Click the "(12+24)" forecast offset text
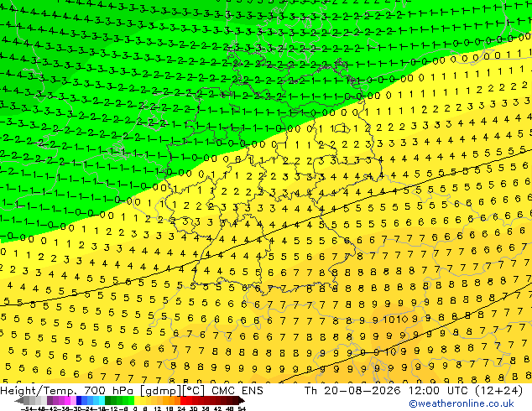Screen dimensions: 532x411 (498, 391)
